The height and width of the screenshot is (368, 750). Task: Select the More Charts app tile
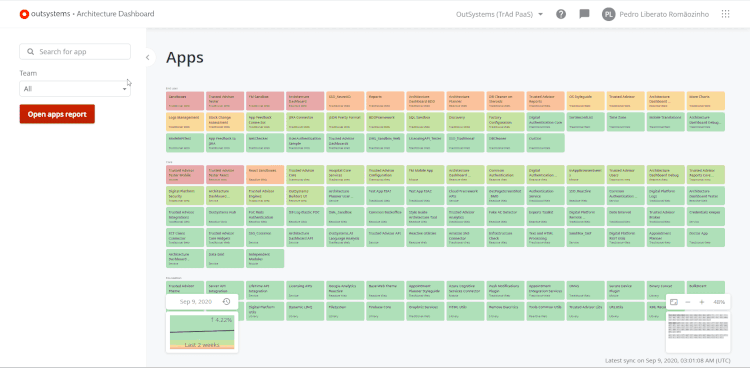click(x=706, y=100)
